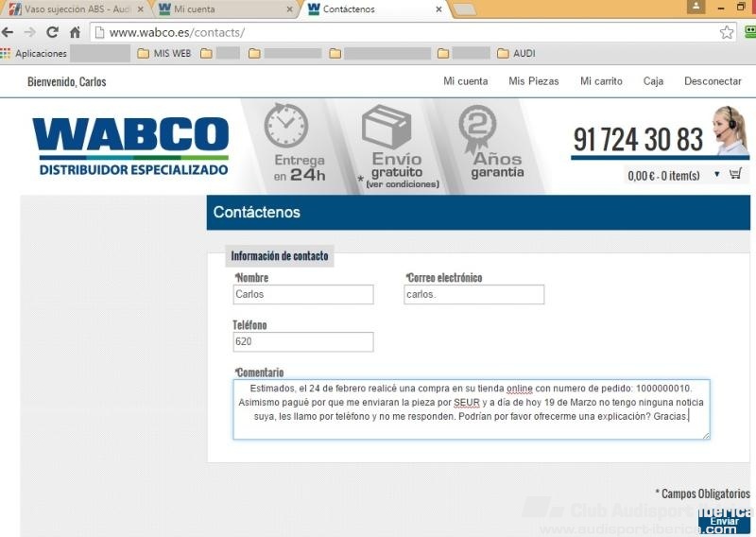The height and width of the screenshot is (537, 756).
Task: Open the Mis Piezas link
Action: 533,81
